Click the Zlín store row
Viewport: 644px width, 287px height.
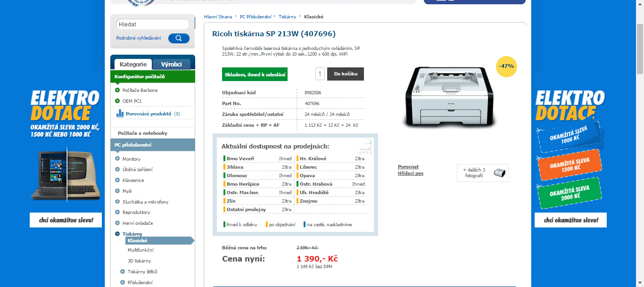(257, 201)
